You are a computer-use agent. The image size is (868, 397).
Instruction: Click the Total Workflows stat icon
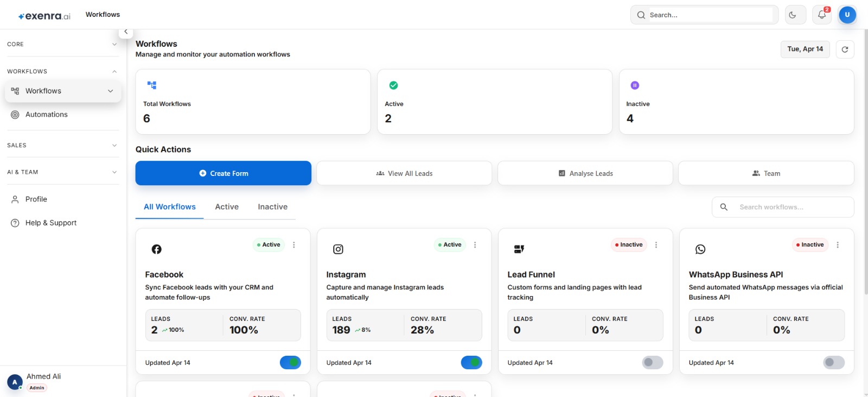(152, 85)
